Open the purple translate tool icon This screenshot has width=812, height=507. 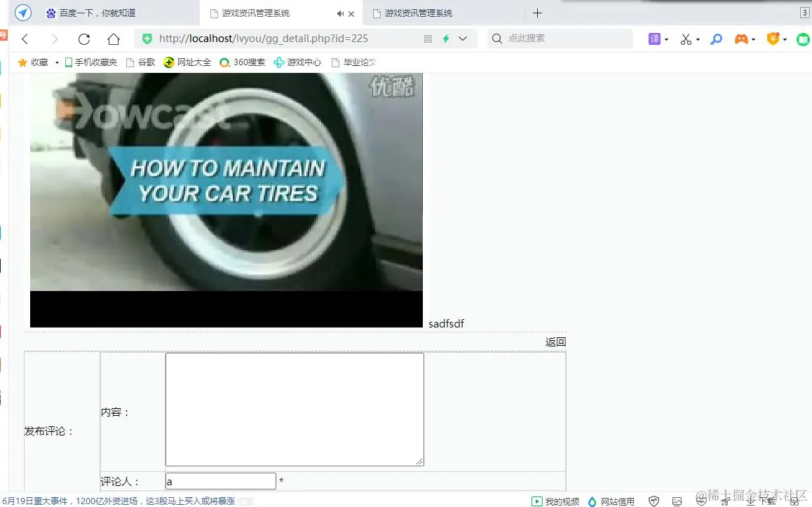point(654,39)
